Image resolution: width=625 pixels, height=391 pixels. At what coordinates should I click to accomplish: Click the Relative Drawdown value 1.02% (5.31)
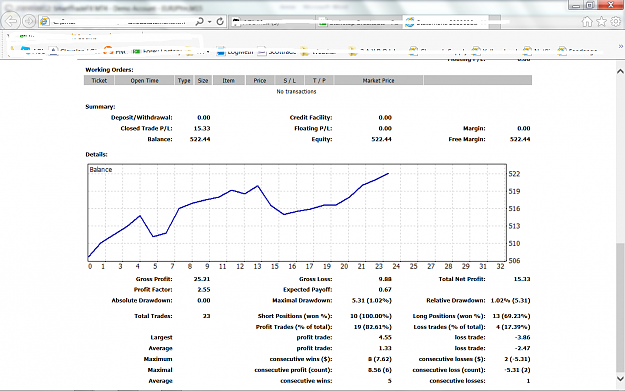511,301
